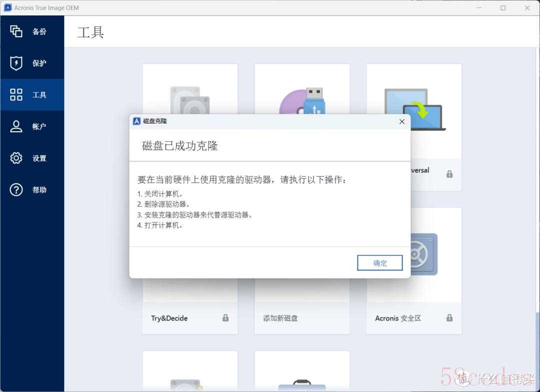Image resolution: width=540 pixels, height=392 pixels.
Task: Open the 保护 protection shield icon
Action: (16, 63)
